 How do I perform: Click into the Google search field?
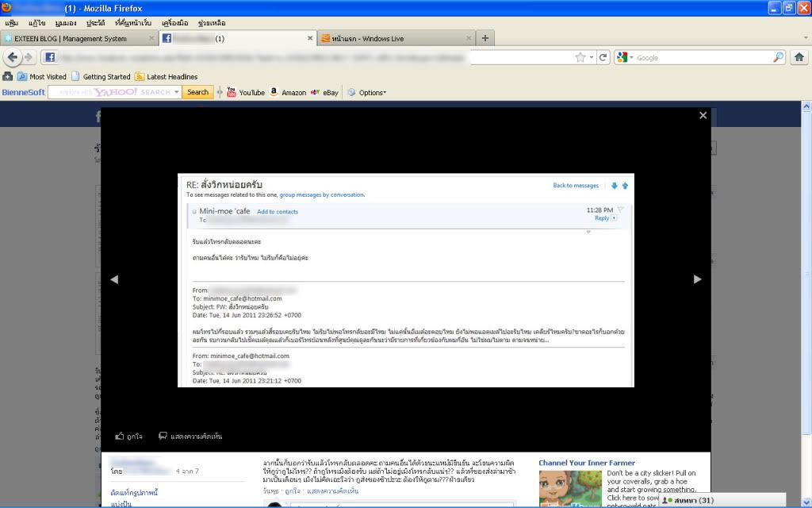pos(703,57)
